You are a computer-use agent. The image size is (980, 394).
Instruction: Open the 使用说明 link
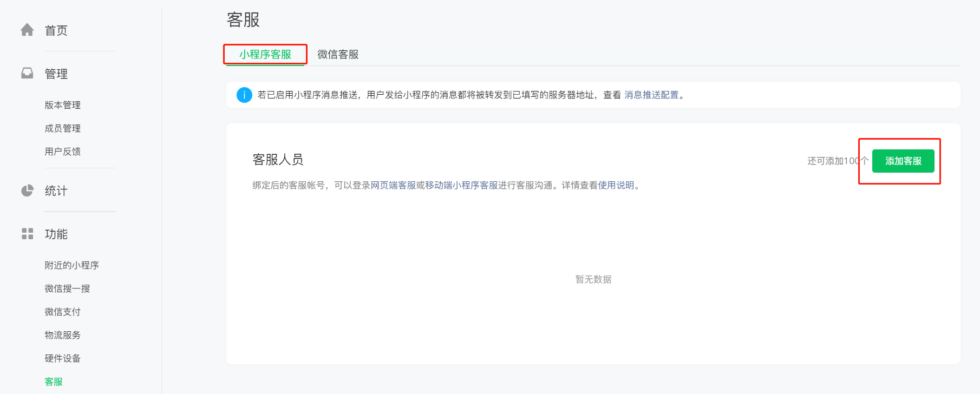[616, 185]
